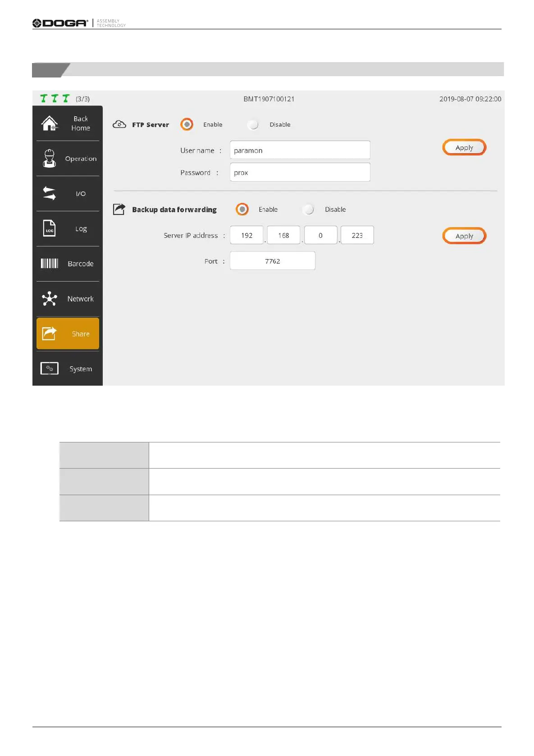Screen dimensions: 534x756
Task: Click the (3/3) tool counter
Action: tap(82, 99)
